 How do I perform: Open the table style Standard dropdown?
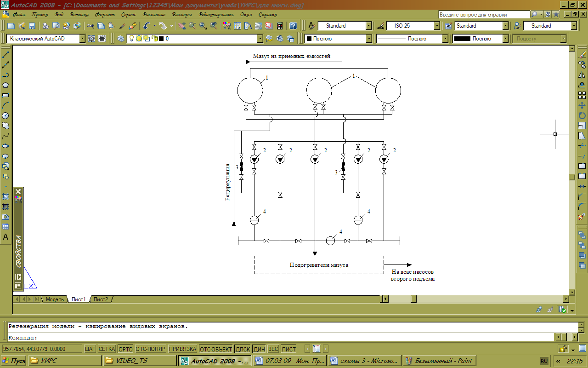click(505, 26)
